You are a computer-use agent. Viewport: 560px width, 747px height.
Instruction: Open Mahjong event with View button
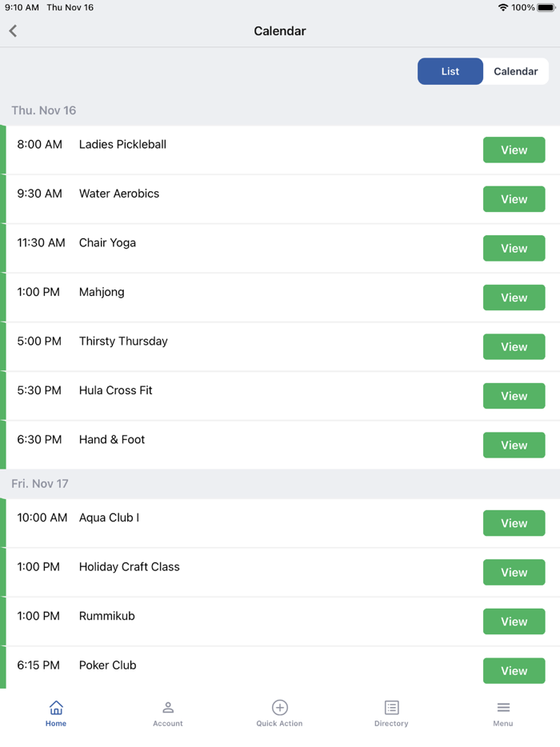click(514, 298)
